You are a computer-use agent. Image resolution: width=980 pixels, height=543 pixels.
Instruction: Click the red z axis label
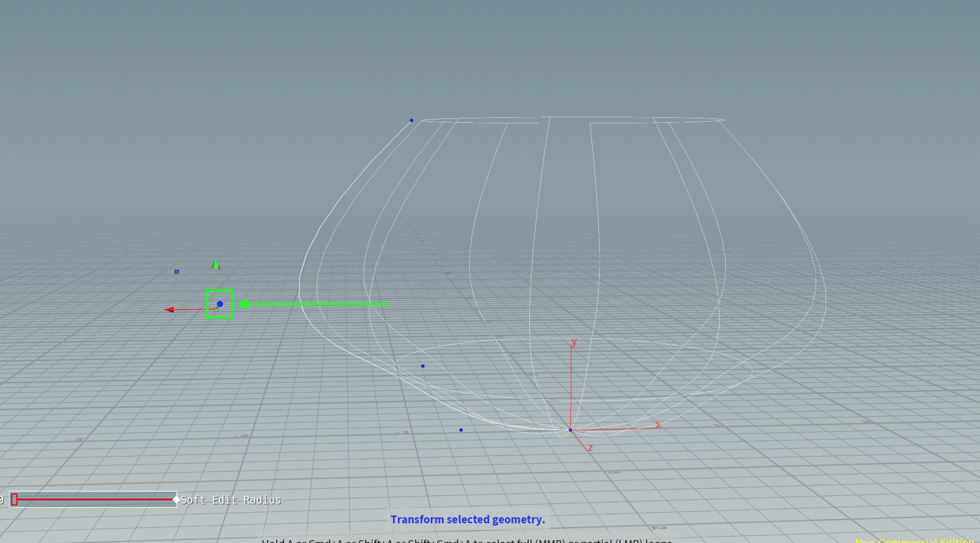[590, 447]
